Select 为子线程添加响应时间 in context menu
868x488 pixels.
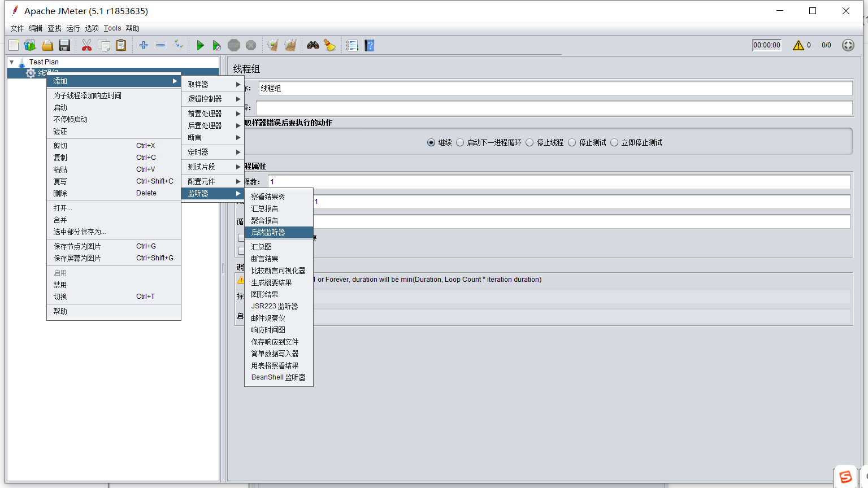click(x=114, y=95)
